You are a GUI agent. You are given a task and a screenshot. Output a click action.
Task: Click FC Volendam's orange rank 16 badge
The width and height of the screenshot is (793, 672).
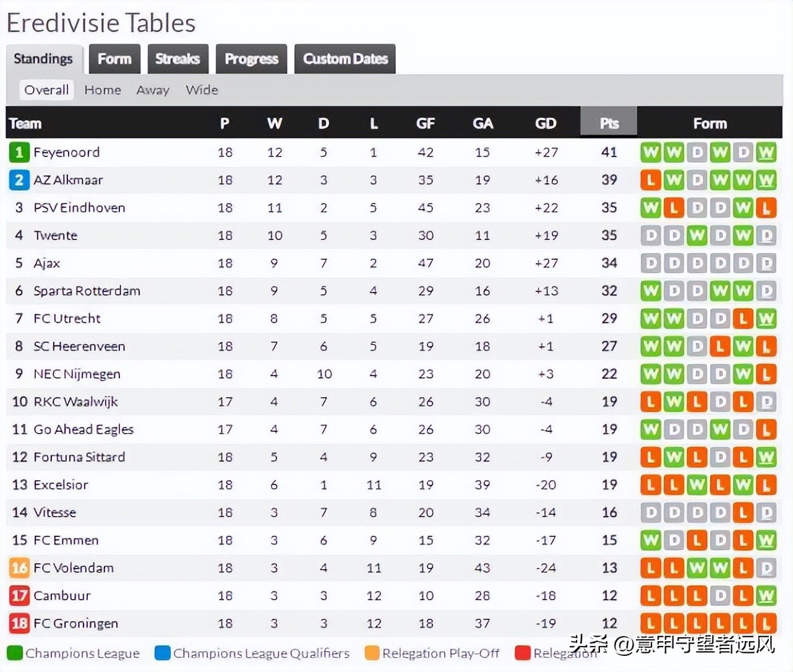(19, 568)
